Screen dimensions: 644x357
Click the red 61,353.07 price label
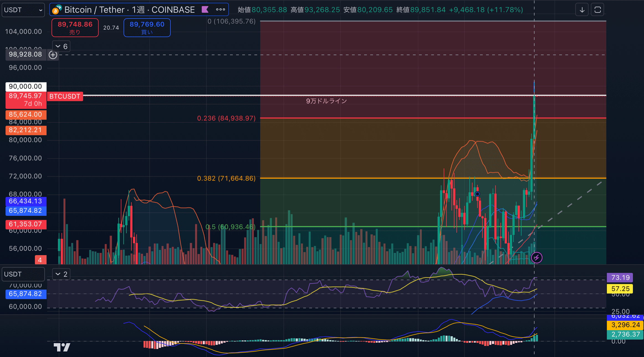tap(26, 224)
